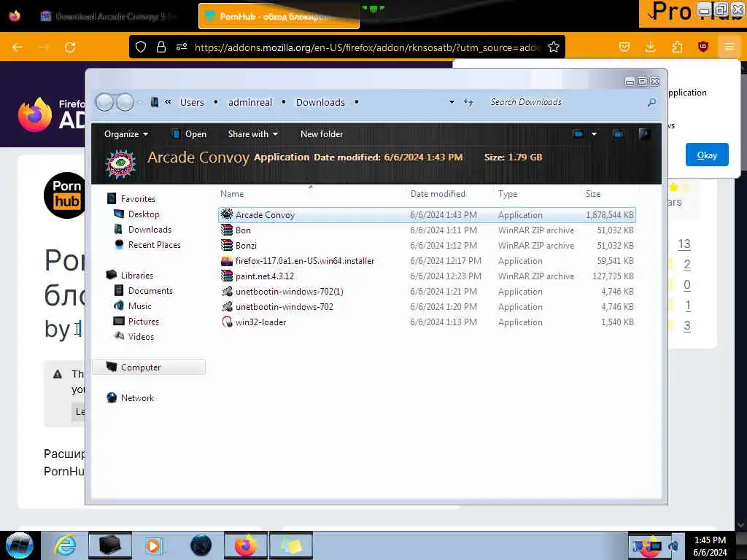
Task: Click the Arcade Convoy file icon
Action: click(227, 215)
